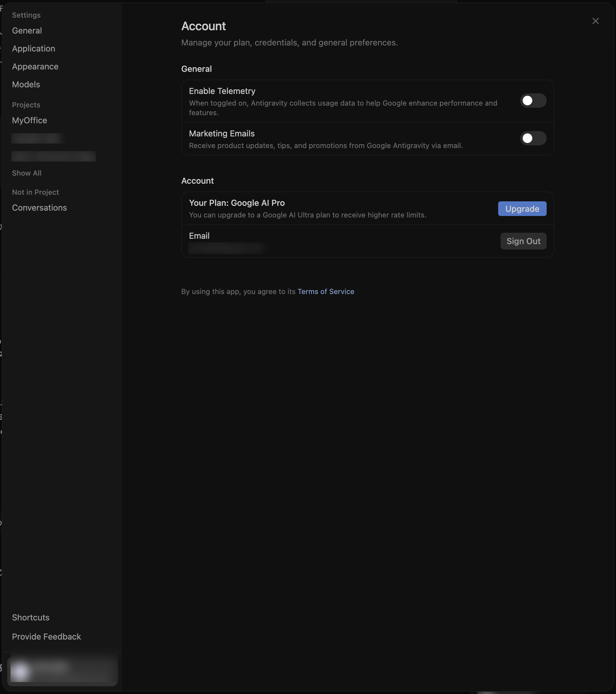Viewport: 616px width, 694px height.
Task: Click the Sign Out button
Action: (x=523, y=241)
